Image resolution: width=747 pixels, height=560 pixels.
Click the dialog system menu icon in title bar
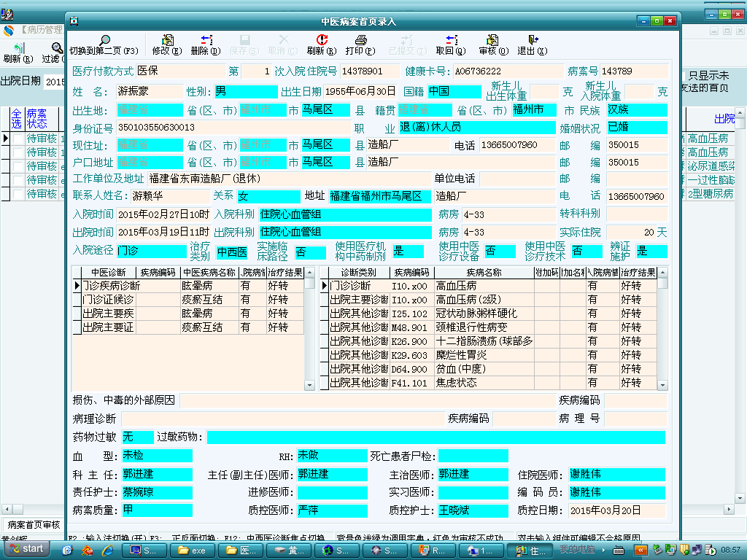[x=74, y=21]
